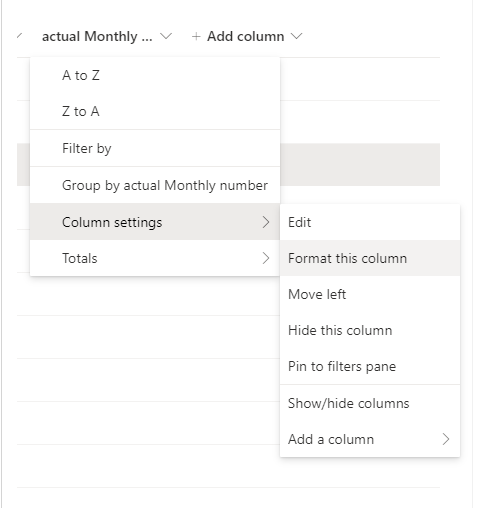Click the arrow on Add a column
The image size is (481, 508).
pyautogui.click(x=446, y=439)
